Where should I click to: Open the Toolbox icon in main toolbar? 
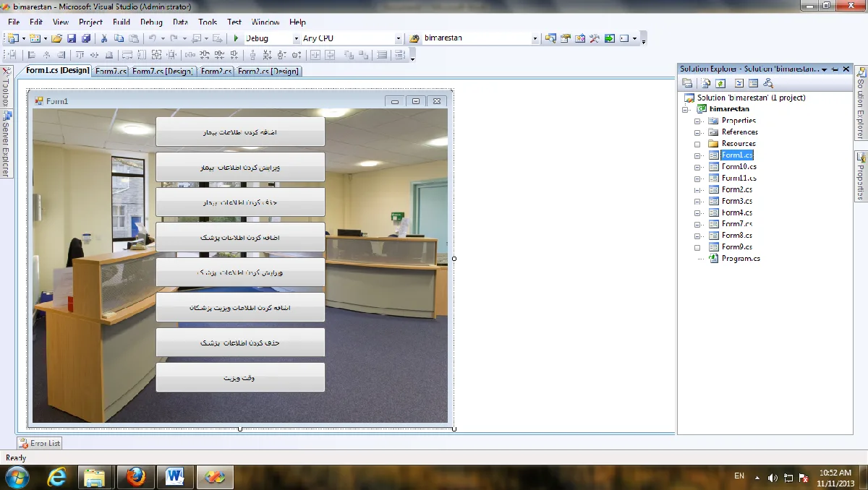(x=595, y=38)
